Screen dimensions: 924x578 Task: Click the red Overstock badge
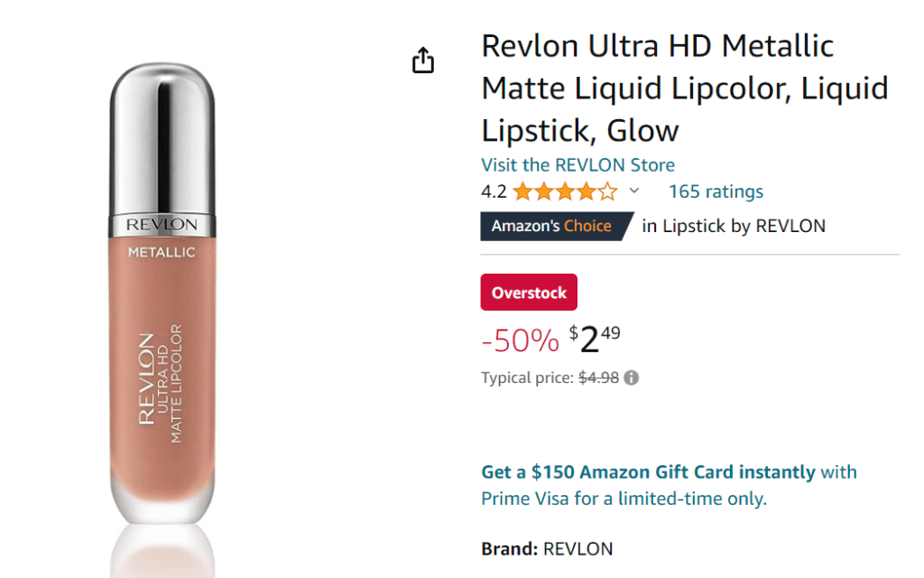tap(529, 293)
